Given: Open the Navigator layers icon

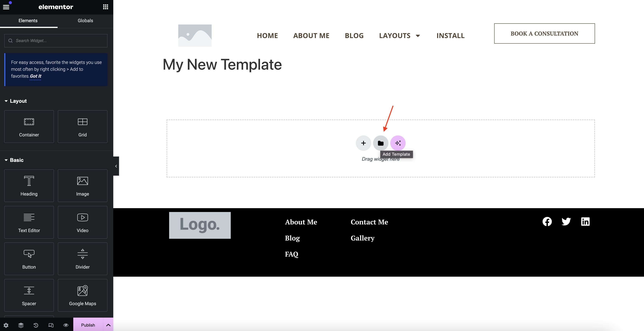Looking at the screenshot, I should [21, 325].
